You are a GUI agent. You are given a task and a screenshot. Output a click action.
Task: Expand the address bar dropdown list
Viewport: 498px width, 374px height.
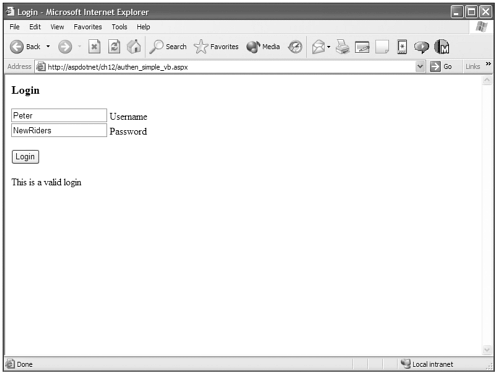[420, 67]
